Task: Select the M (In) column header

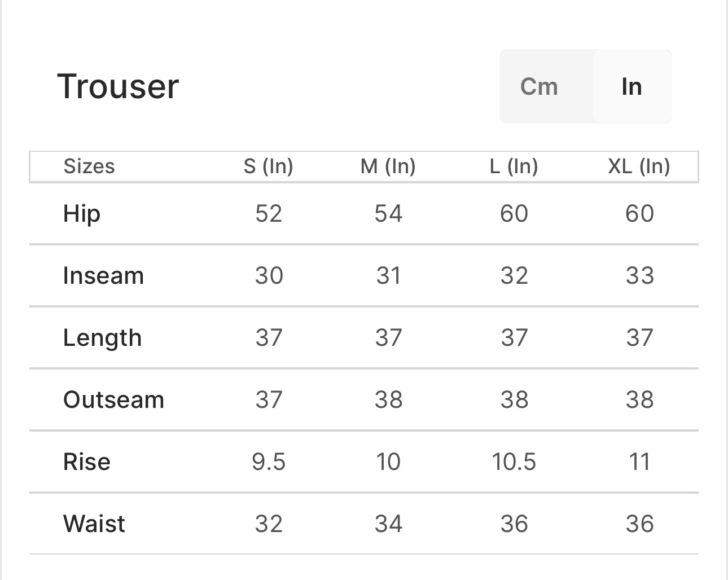Action: (388, 166)
